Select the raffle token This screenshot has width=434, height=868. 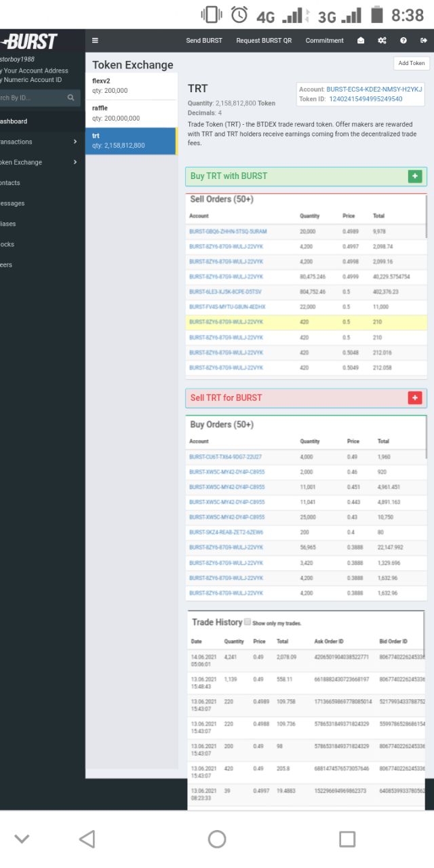click(131, 113)
